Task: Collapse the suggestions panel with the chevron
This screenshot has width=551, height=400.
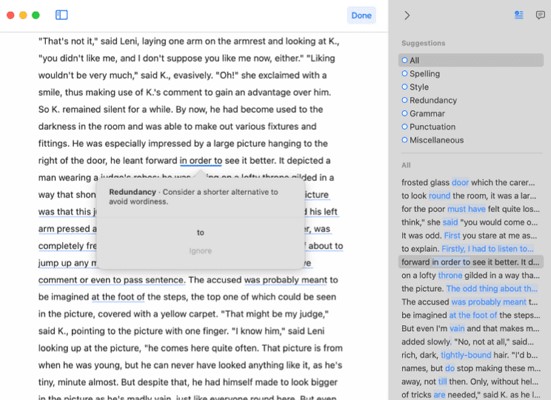Action: 407,15
